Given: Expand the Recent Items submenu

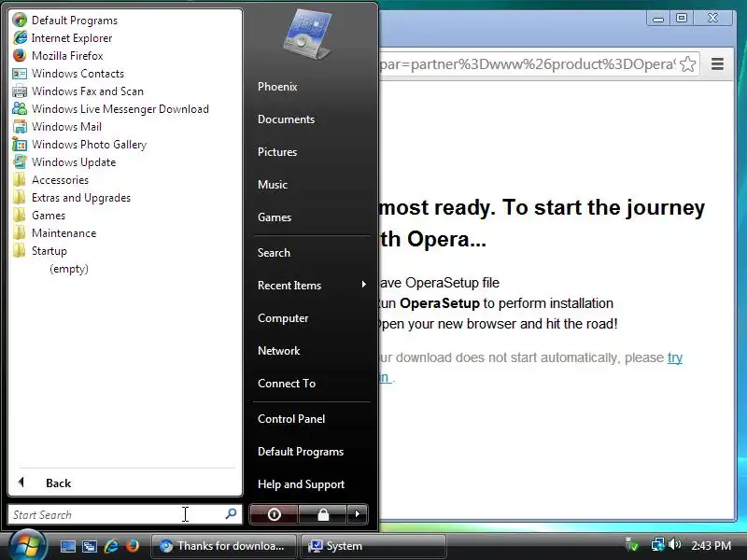Looking at the screenshot, I should pyautogui.click(x=312, y=286).
